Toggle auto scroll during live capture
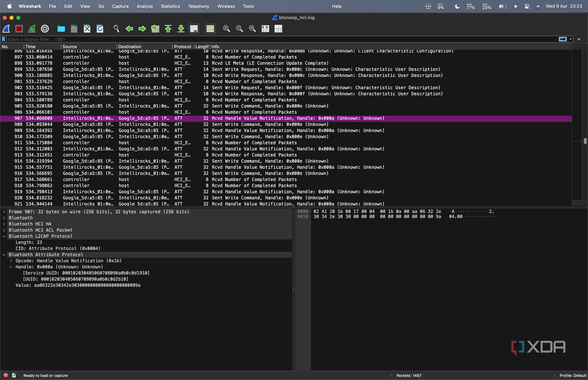 [x=194, y=29]
